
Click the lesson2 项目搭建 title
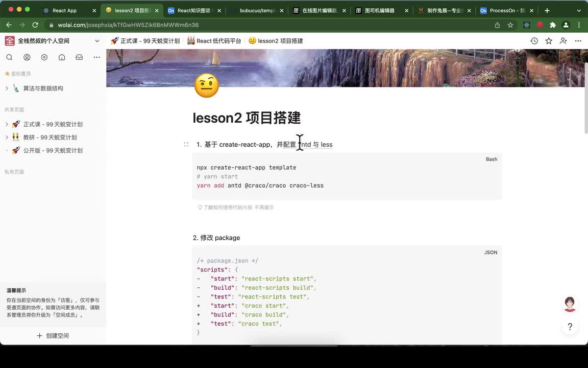tap(247, 118)
